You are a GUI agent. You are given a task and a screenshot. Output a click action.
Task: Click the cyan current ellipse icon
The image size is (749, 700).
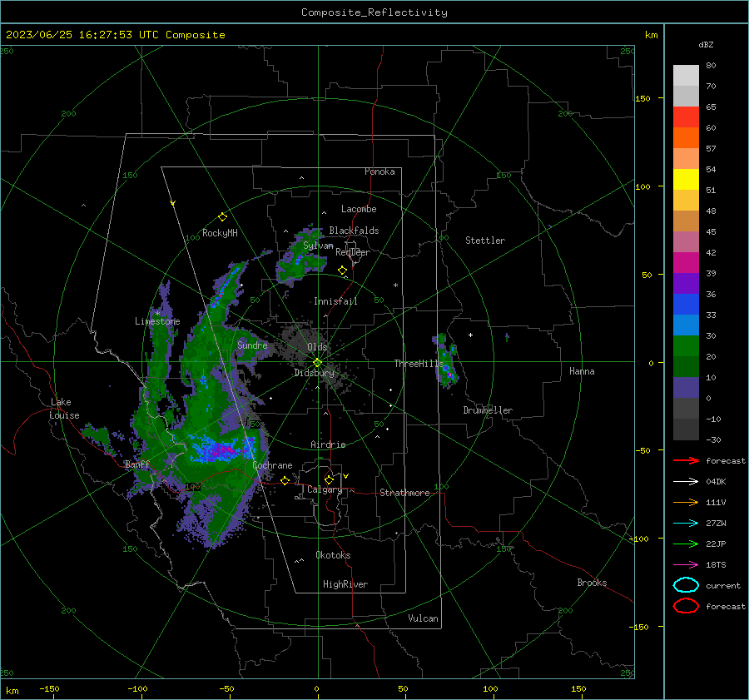686,585
